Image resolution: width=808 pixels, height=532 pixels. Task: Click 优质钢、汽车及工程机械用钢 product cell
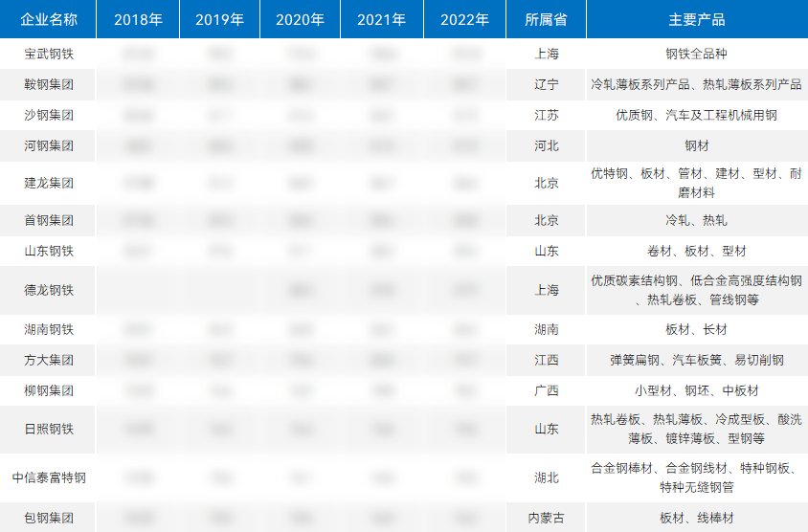697,115
